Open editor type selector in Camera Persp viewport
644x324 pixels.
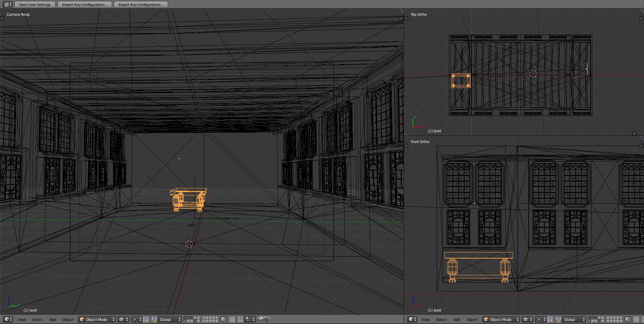(x=8, y=319)
